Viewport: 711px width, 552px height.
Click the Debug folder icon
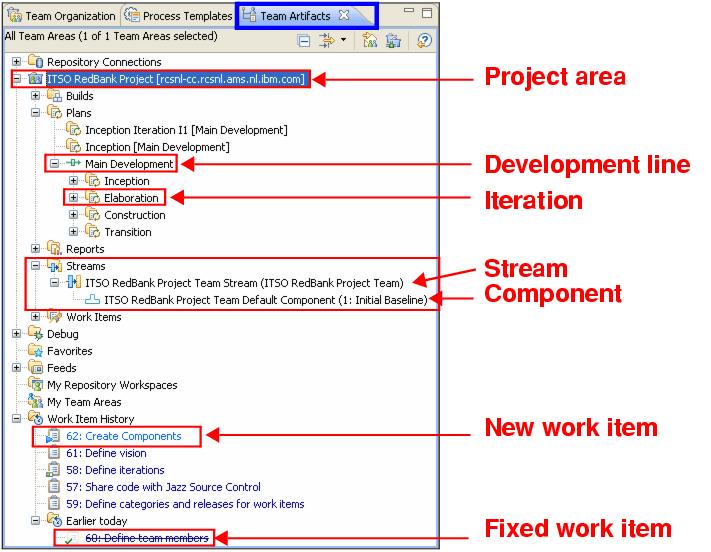[35, 333]
